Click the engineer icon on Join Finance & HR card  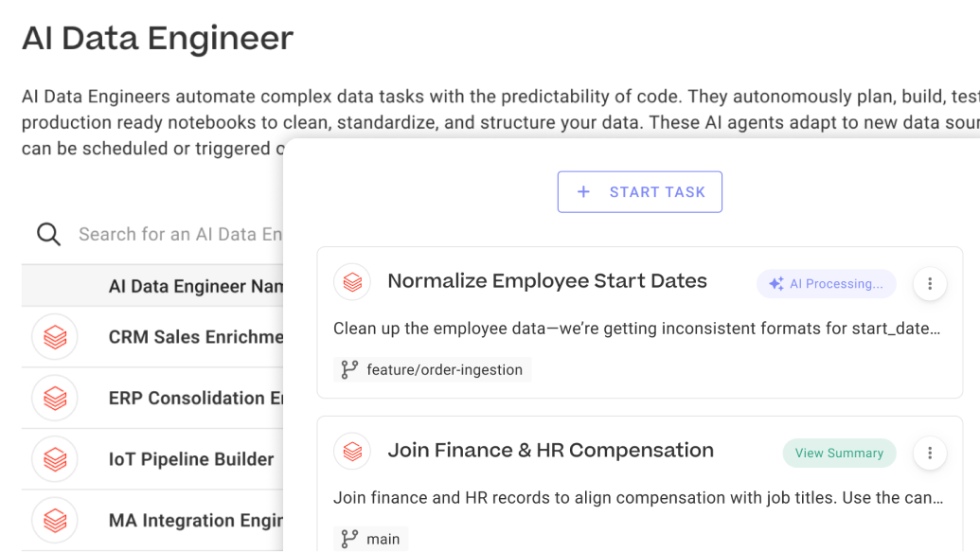pyautogui.click(x=352, y=452)
